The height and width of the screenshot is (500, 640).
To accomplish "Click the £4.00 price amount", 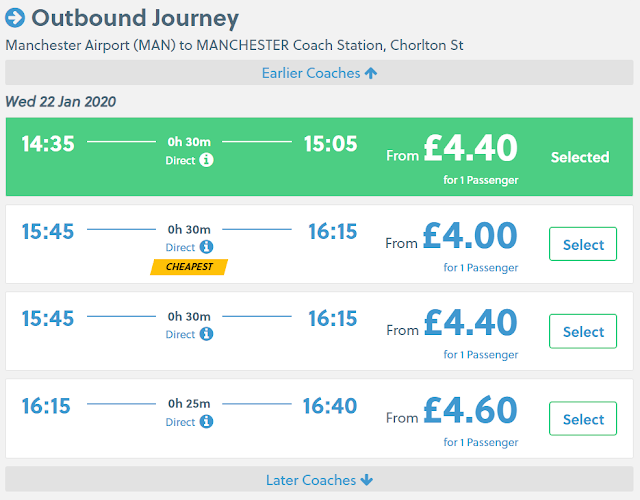I will click(x=470, y=236).
